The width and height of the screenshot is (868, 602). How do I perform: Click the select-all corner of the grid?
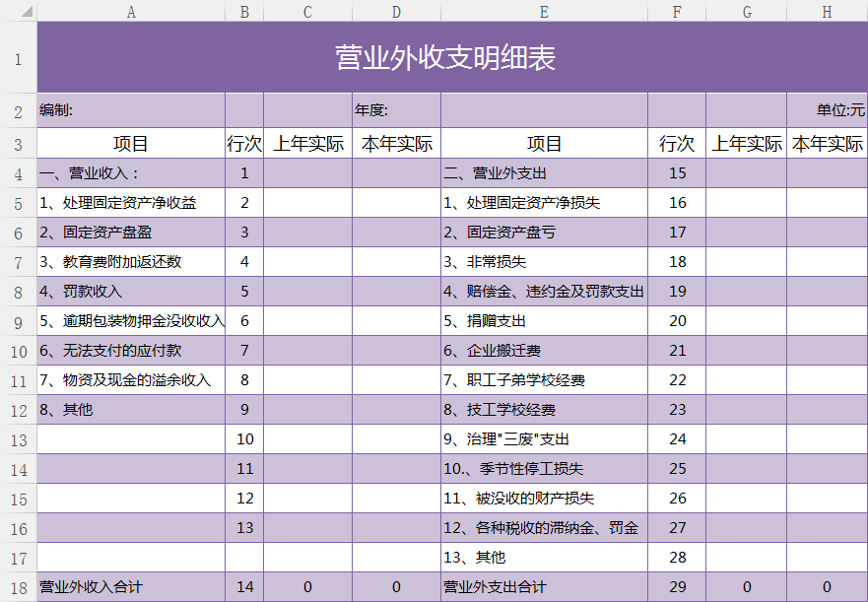[18, 10]
